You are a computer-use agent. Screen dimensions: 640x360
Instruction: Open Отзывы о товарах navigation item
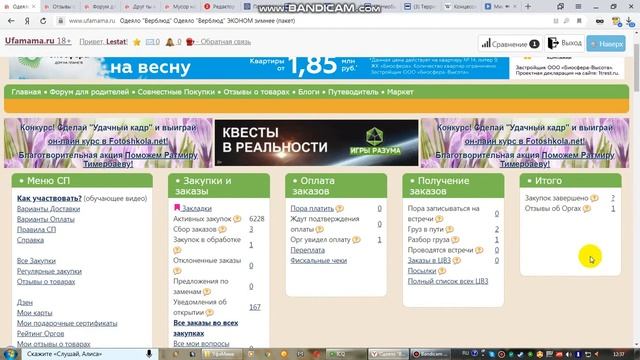[256, 92]
